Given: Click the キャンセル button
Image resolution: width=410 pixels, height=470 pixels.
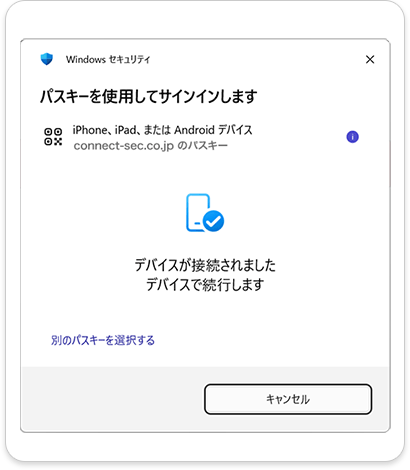Looking at the screenshot, I should [288, 399].
